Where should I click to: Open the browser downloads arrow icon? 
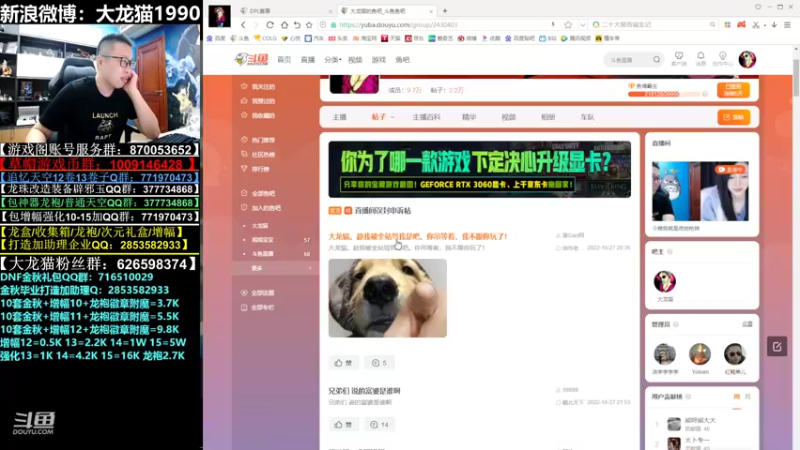point(774,24)
